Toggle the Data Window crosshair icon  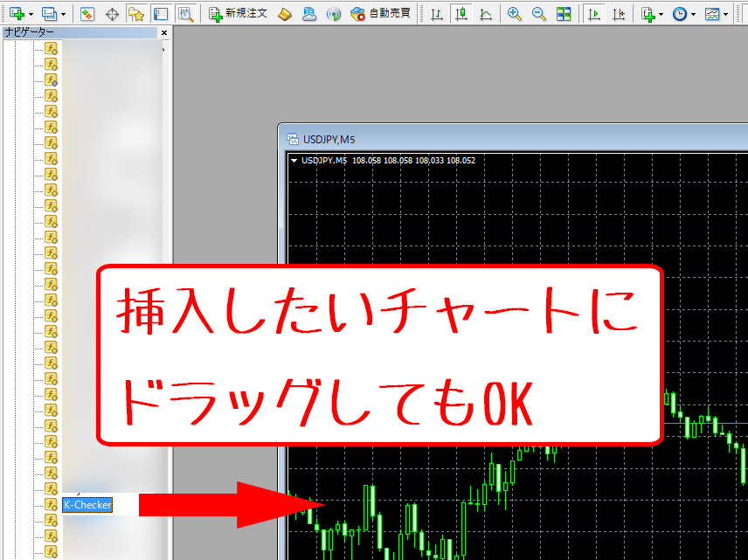pos(112,14)
